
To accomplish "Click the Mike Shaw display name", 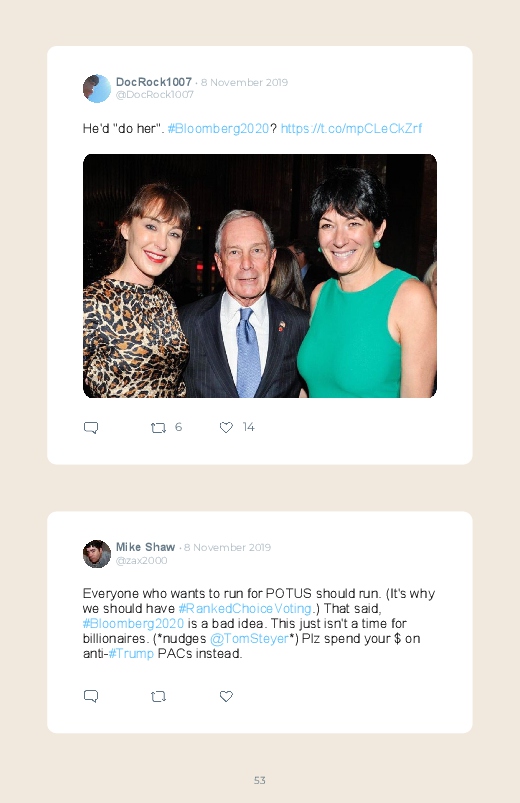I will pos(145,547).
